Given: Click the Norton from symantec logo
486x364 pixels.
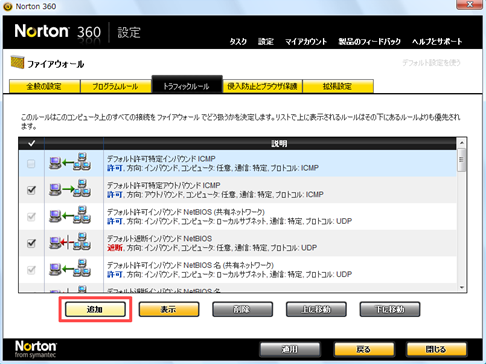Looking at the screenshot, I should pos(36,349).
